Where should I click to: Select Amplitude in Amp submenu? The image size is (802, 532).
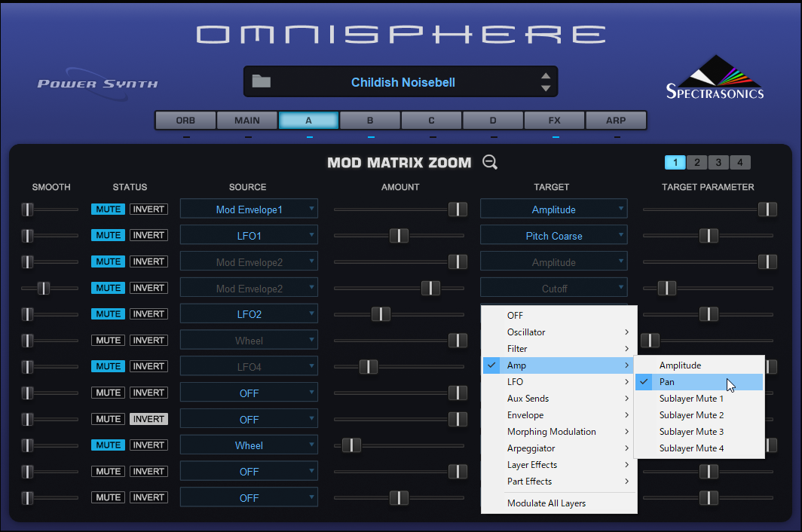(x=699, y=365)
